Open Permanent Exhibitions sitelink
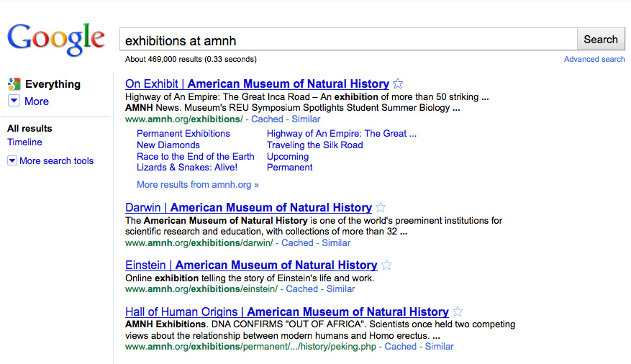The width and height of the screenshot is (631, 364). pos(183,134)
